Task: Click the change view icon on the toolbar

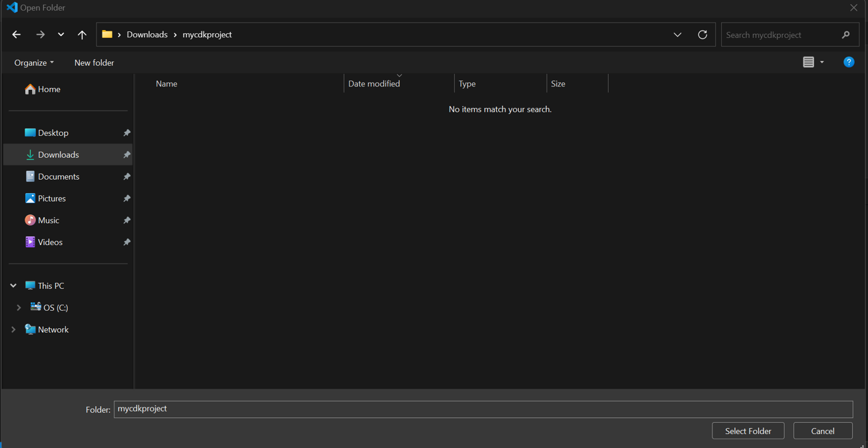Action: point(809,62)
